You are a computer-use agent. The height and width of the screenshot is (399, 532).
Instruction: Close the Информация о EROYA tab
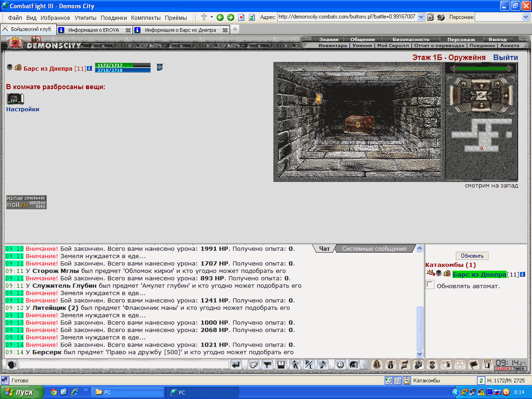pyautogui.click(x=128, y=30)
